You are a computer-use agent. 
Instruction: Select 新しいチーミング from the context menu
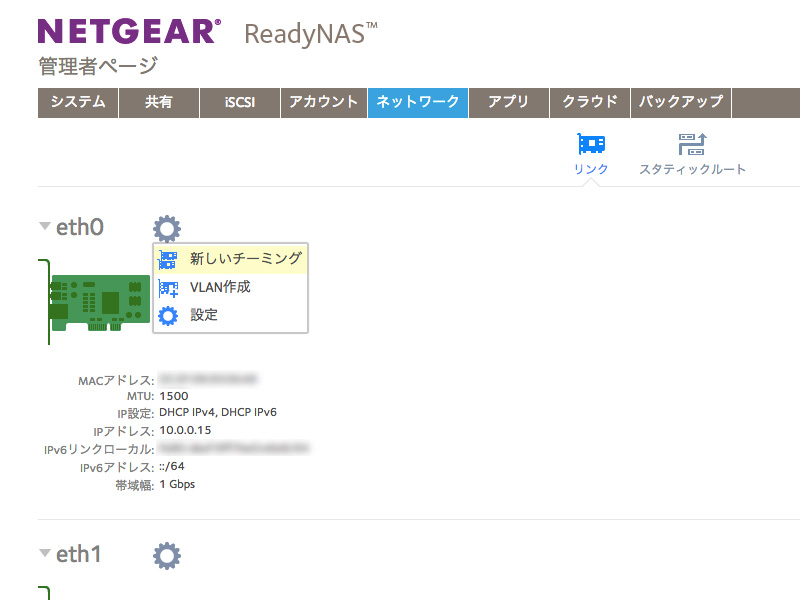coord(245,259)
